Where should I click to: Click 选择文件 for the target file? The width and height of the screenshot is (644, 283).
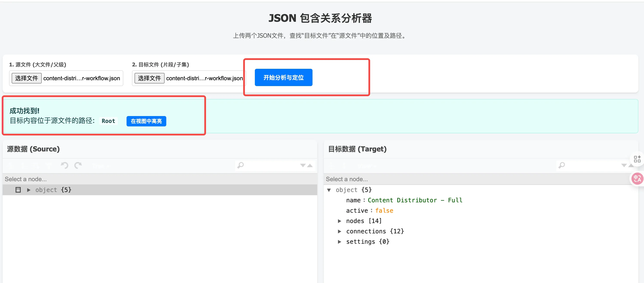pyautogui.click(x=149, y=78)
